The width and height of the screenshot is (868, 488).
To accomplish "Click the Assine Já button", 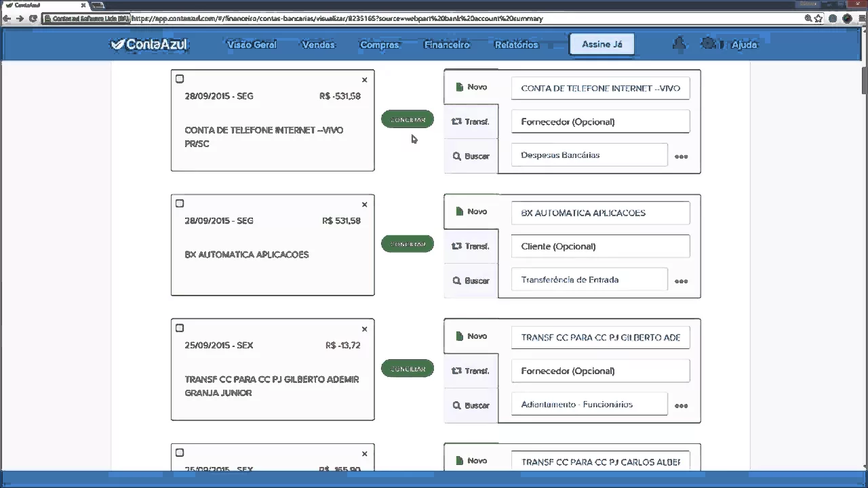I will (x=602, y=44).
